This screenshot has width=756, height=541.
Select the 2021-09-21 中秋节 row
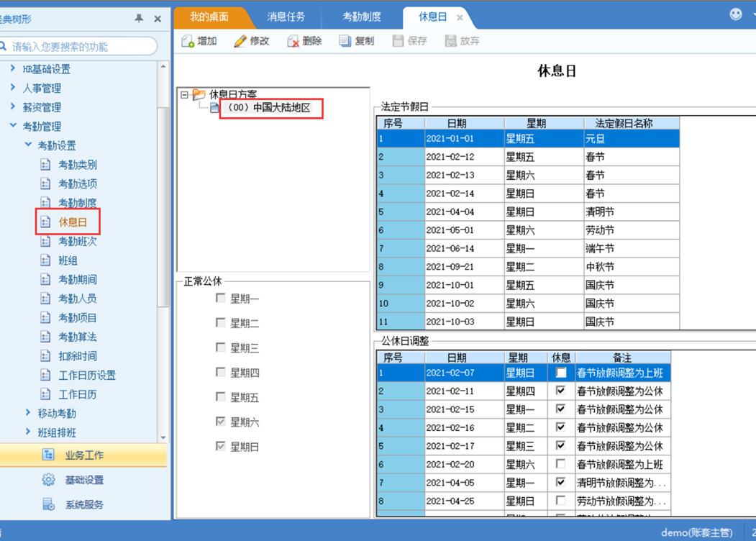(x=529, y=267)
